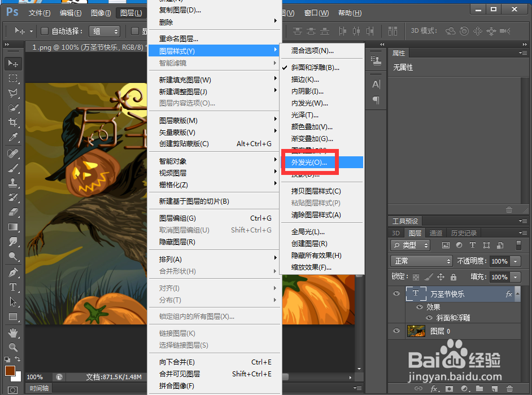Toggle Auto-Select (自动选择) checkbox
Image resolution: width=532 pixels, height=395 pixels.
click(x=44, y=31)
